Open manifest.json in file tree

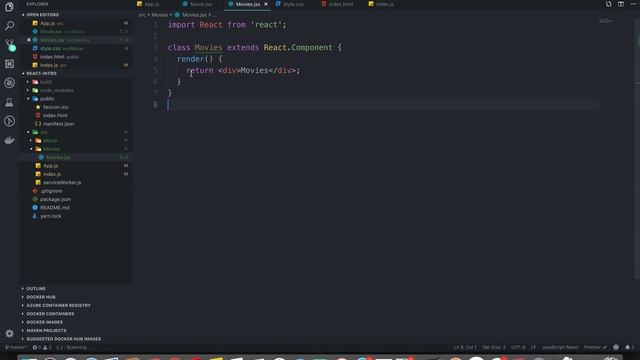click(x=58, y=124)
